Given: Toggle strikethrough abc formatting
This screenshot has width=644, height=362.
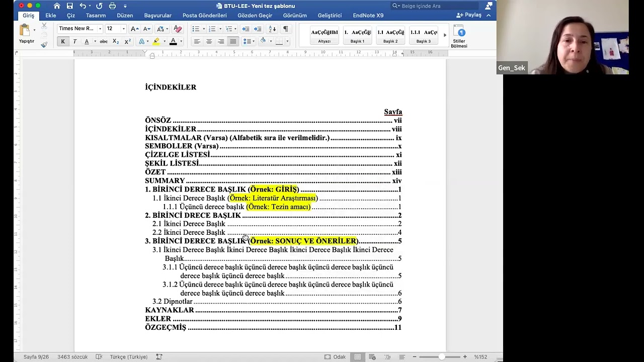Looking at the screenshot, I should [104, 41].
